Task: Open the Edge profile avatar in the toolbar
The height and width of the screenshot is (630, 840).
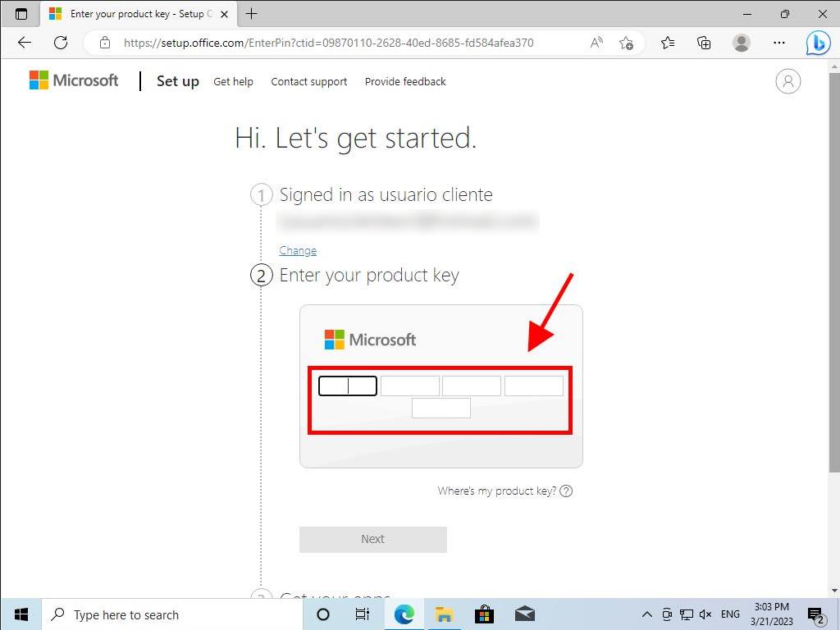Action: click(x=742, y=43)
